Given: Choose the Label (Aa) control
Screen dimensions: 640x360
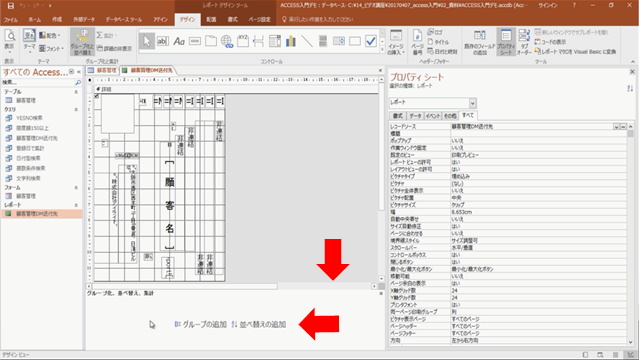Looking at the screenshot, I should point(179,41).
